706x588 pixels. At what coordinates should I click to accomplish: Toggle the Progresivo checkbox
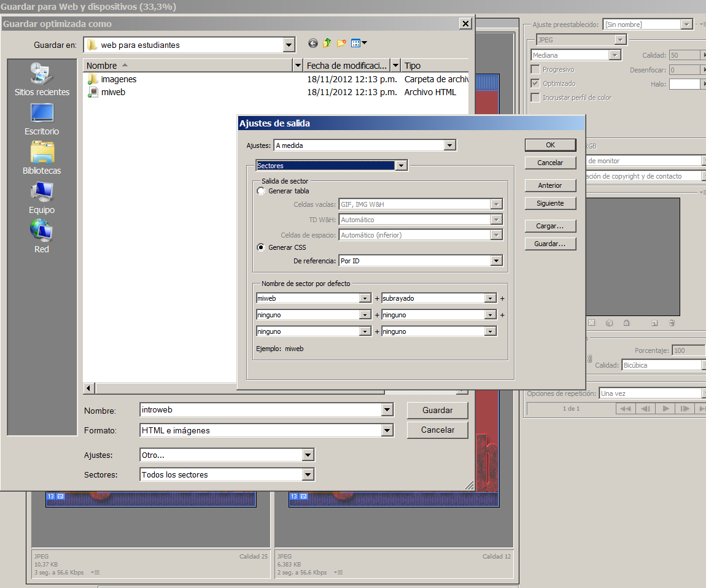tap(535, 69)
